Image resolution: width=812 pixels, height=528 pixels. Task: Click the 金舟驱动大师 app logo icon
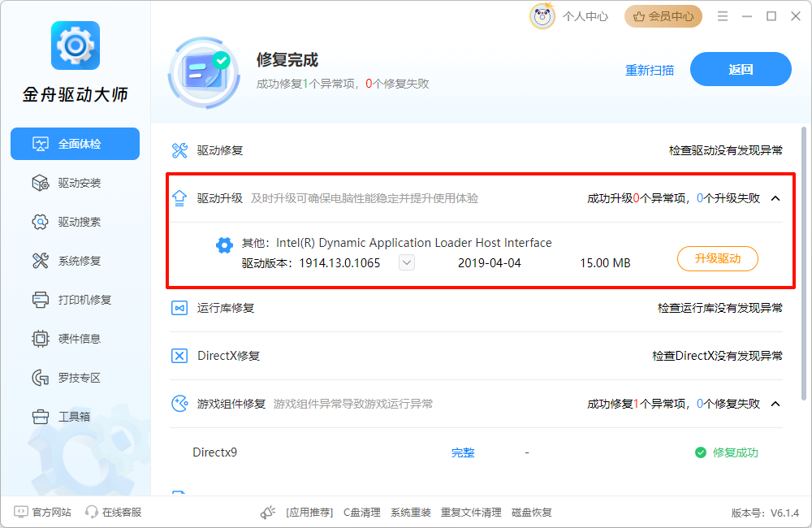tap(75, 45)
